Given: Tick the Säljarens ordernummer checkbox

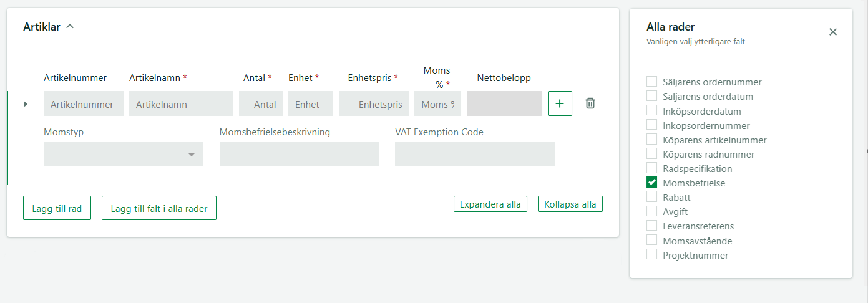Looking at the screenshot, I should point(652,82).
